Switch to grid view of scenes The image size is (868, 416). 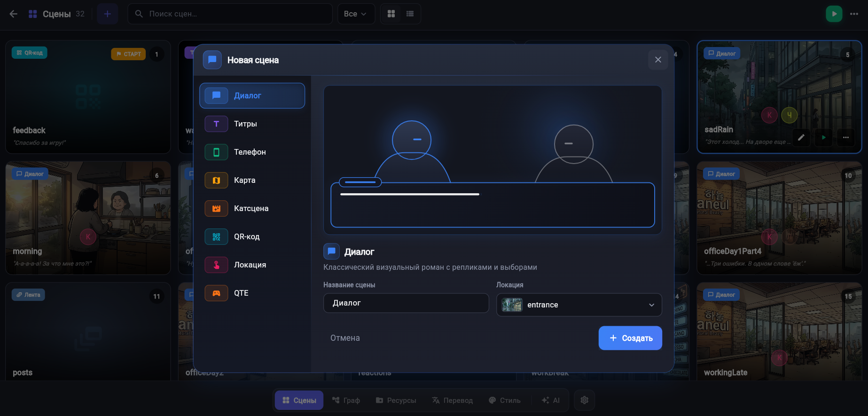[391, 14]
